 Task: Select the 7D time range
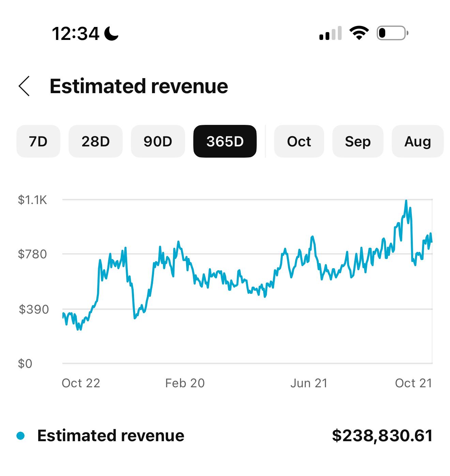38,141
